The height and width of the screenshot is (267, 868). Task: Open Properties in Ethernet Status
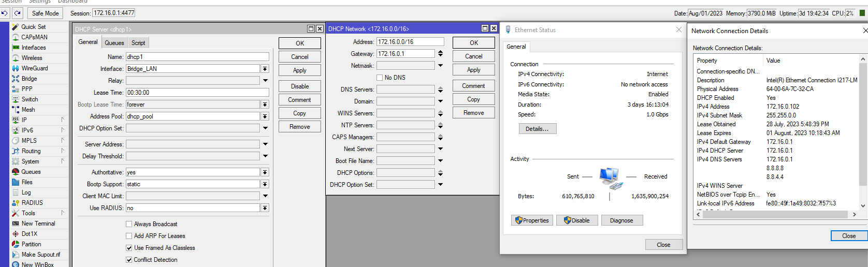tap(532, 220)
